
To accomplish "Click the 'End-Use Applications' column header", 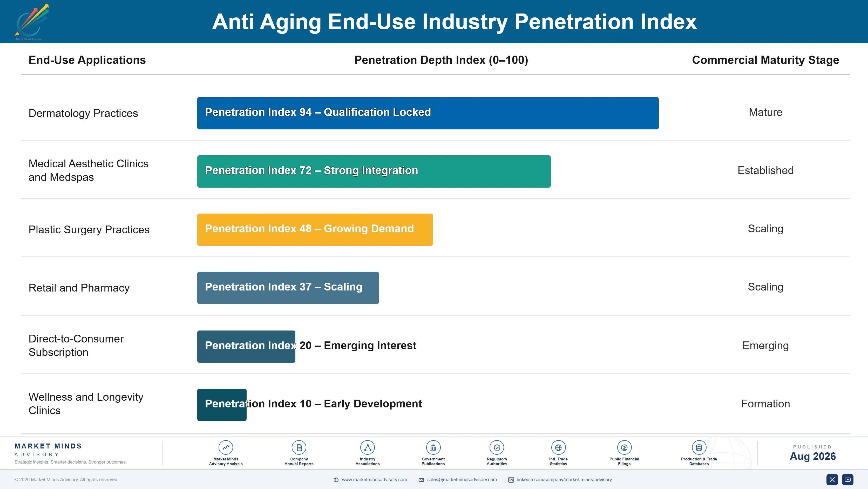I will coord(87,60).
